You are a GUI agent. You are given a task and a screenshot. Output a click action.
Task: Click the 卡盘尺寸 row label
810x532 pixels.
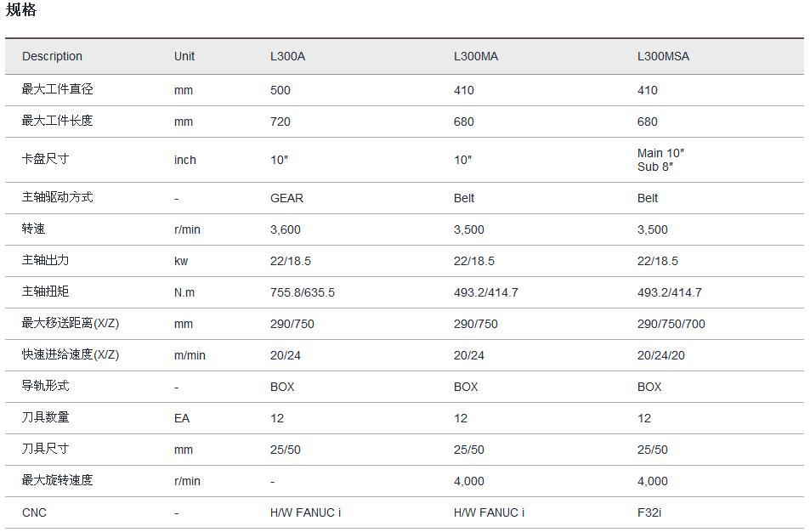coord(45,159)
